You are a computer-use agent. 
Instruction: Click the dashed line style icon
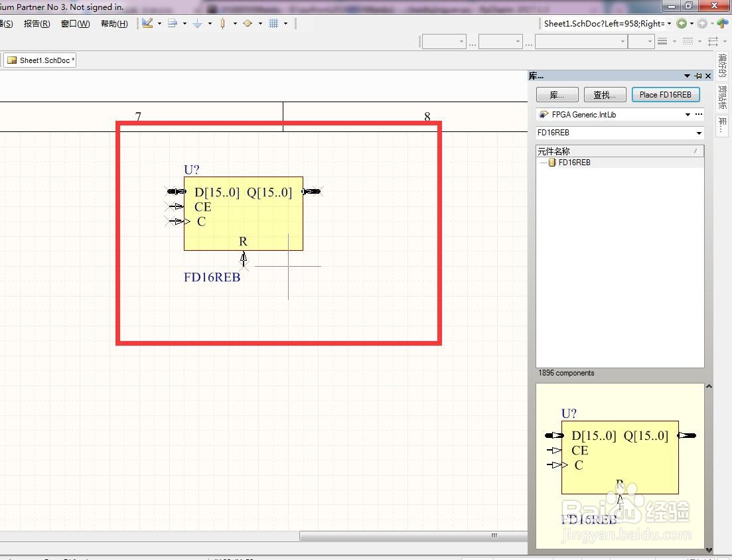[688, 42]
